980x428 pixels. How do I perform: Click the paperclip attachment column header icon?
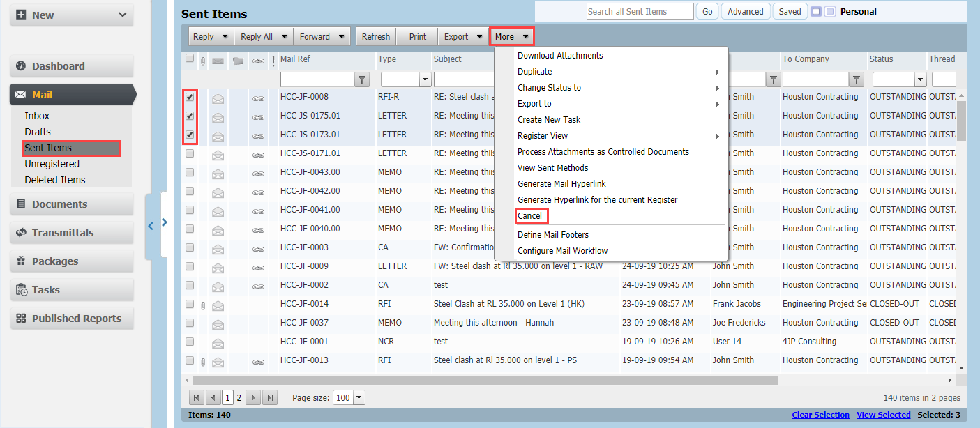pos(203,61)
